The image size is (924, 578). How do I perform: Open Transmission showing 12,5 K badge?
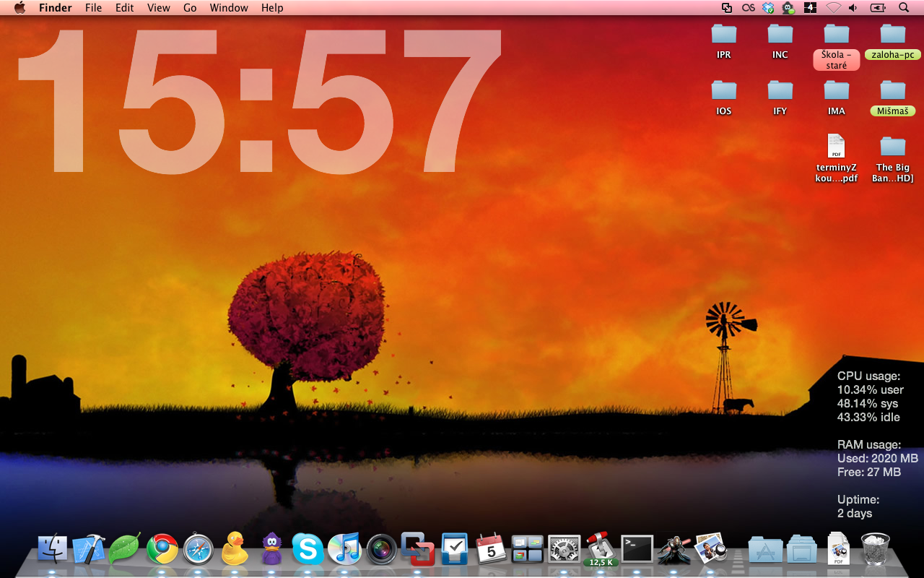point(601,549)
